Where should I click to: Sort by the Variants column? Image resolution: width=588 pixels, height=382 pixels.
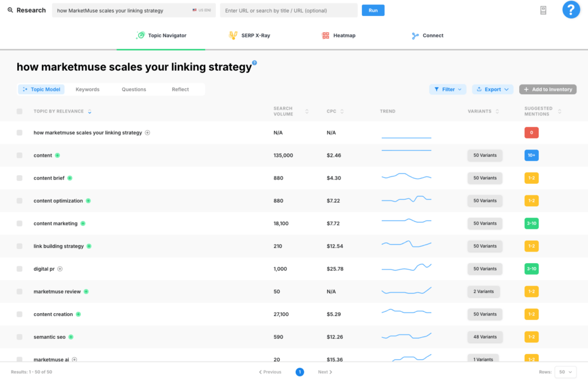(x=497, y=111)
